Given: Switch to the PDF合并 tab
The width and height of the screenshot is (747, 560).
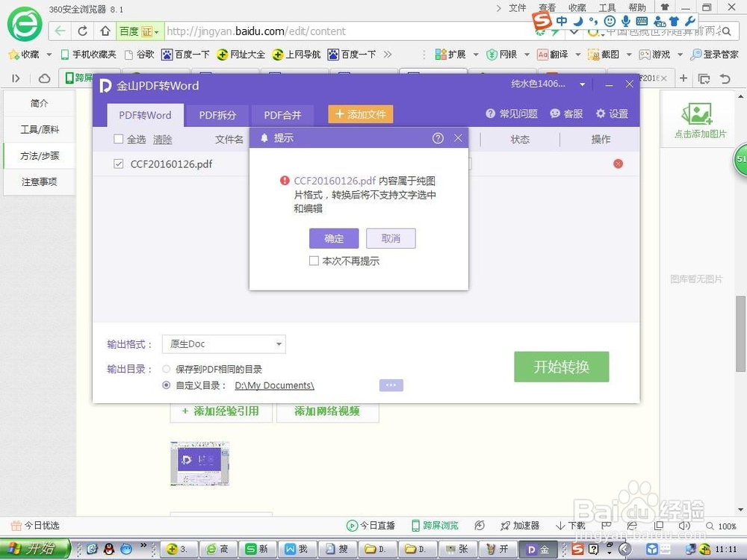Looking at the screenshot, I should tap(282, 115).
